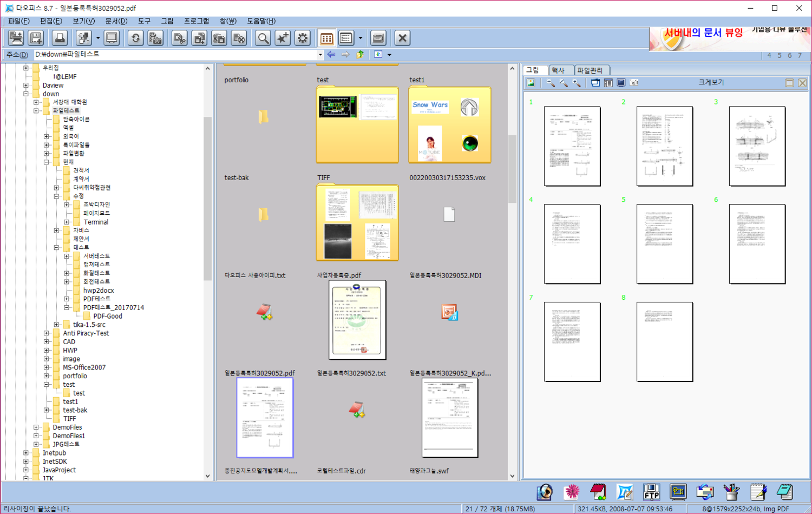Open the address path combo box dropdown
Viewport: 812px width, 514px height.
coord(320,55)
